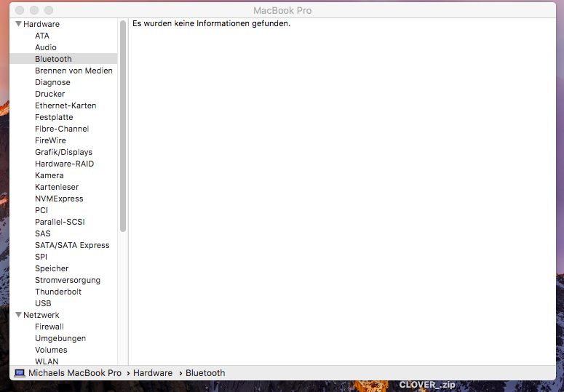Select SPI in the sidebar
The height and width of the screenshot is (392, 564).
[x=41, y=257]
